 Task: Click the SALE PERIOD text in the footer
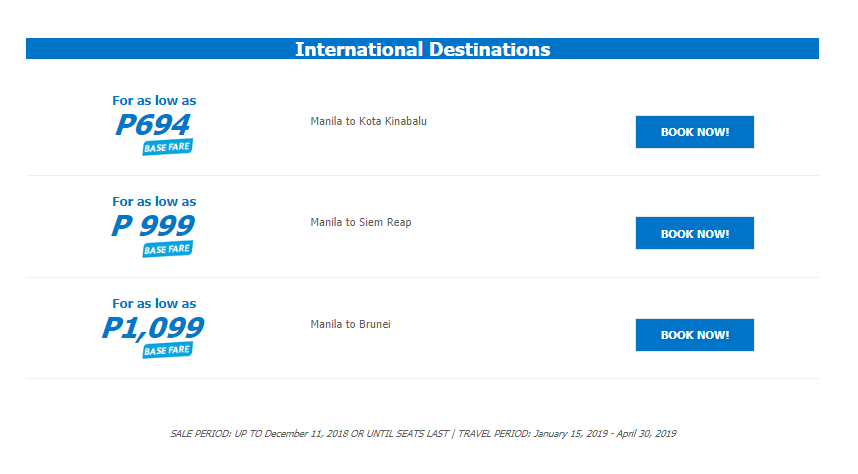(201, 433)
